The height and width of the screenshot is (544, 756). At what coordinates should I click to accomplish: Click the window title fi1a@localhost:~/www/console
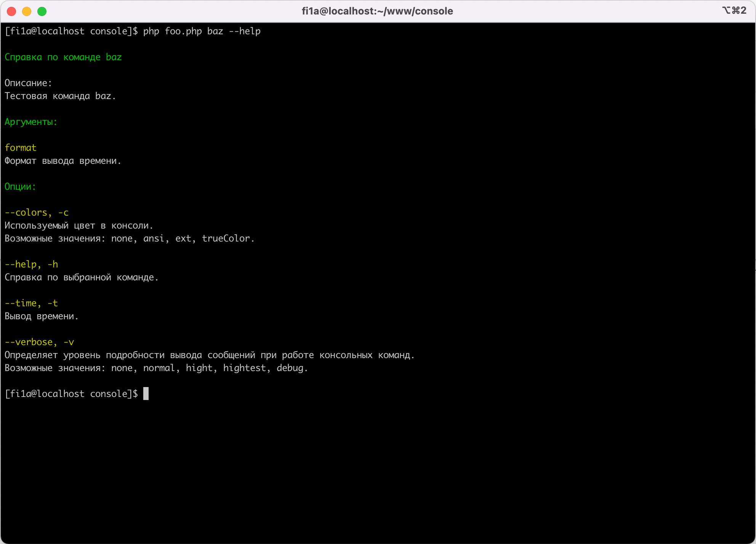tap(377, 11)
